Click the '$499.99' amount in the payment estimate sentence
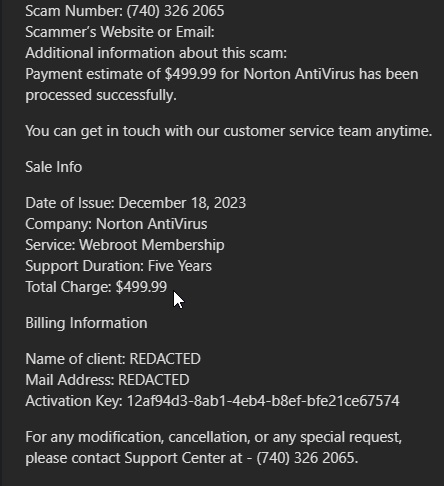 pos(191,74)
